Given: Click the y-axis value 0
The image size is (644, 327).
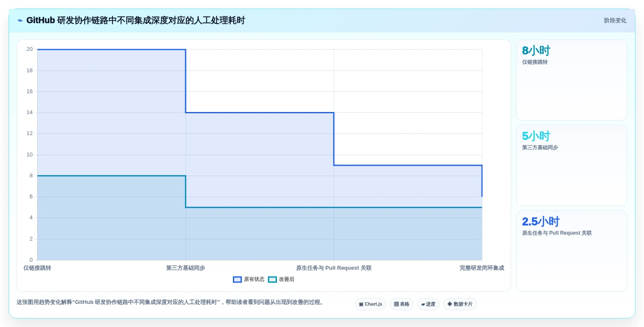Looking at the screenshot, I should (x=31, y=260).
